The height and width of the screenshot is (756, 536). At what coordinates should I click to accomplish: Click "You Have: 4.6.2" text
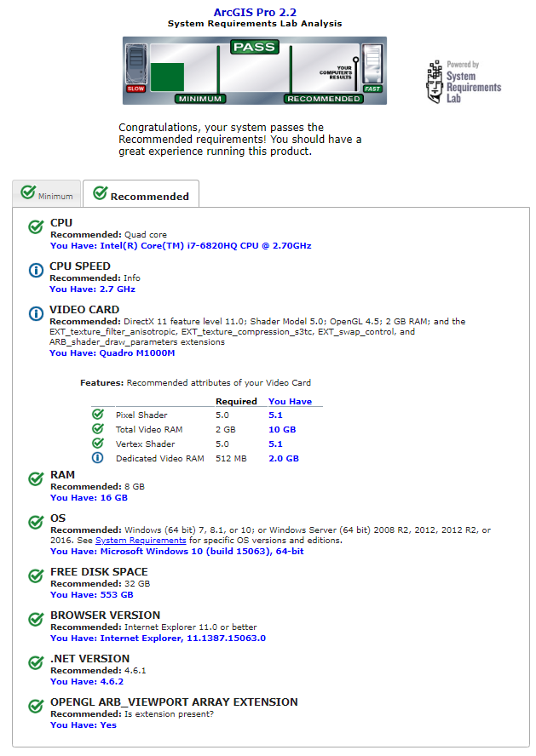coord(87,682)
